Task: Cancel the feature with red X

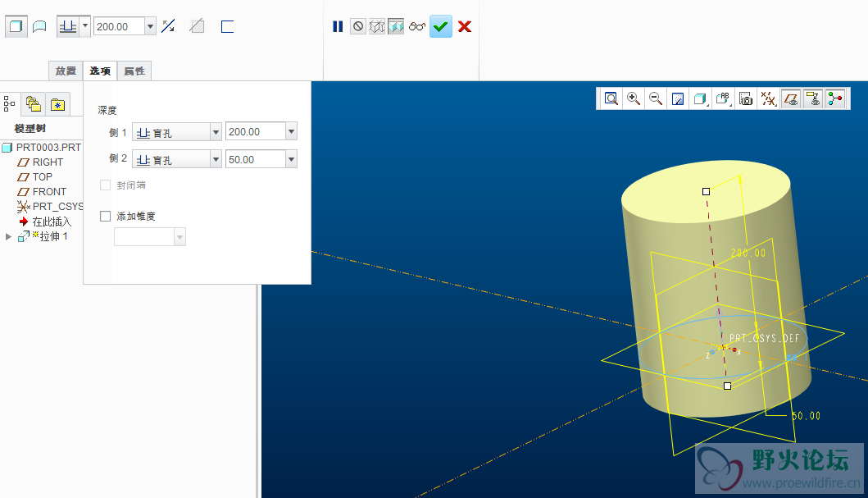Action: [465, 26]
